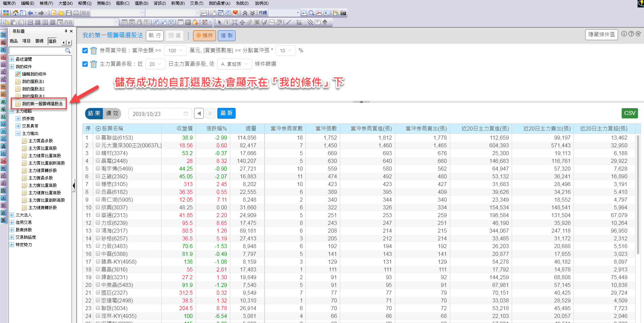Open the A. 買超張 dropdown
Image resolution: width=644 pixels, height=323 pixels.
(234, 64)
